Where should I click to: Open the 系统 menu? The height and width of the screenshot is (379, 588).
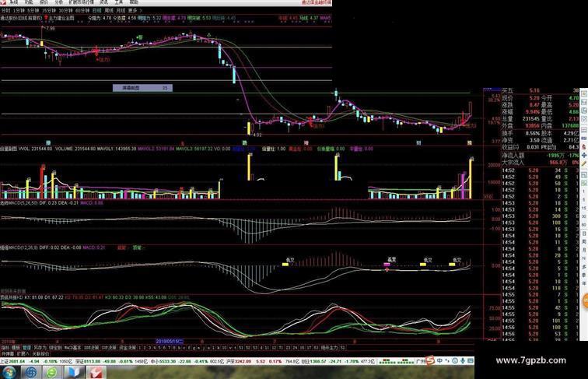click(13, 2)
